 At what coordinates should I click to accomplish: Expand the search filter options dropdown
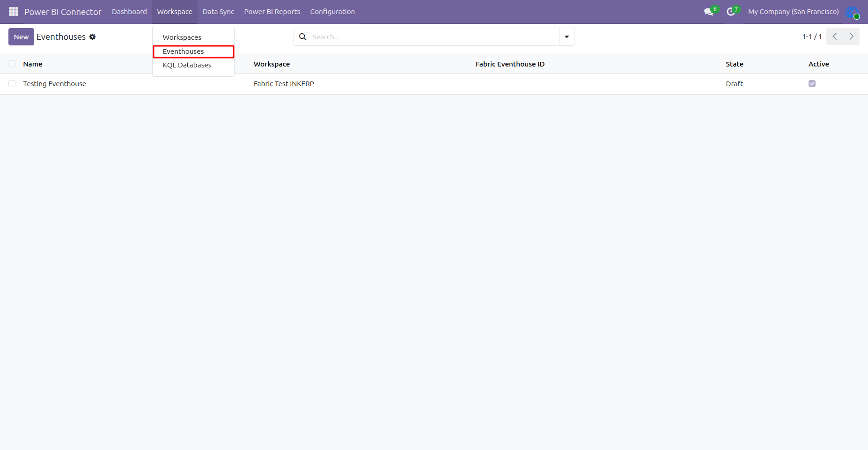[566, 37]
